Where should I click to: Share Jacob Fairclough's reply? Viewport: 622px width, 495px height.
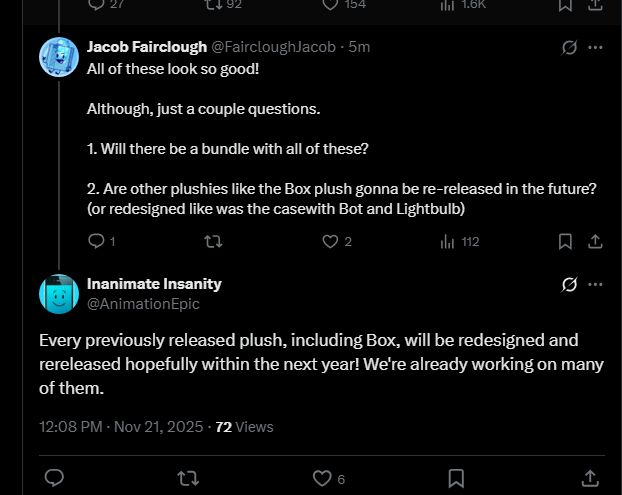(x=594, y=241)
